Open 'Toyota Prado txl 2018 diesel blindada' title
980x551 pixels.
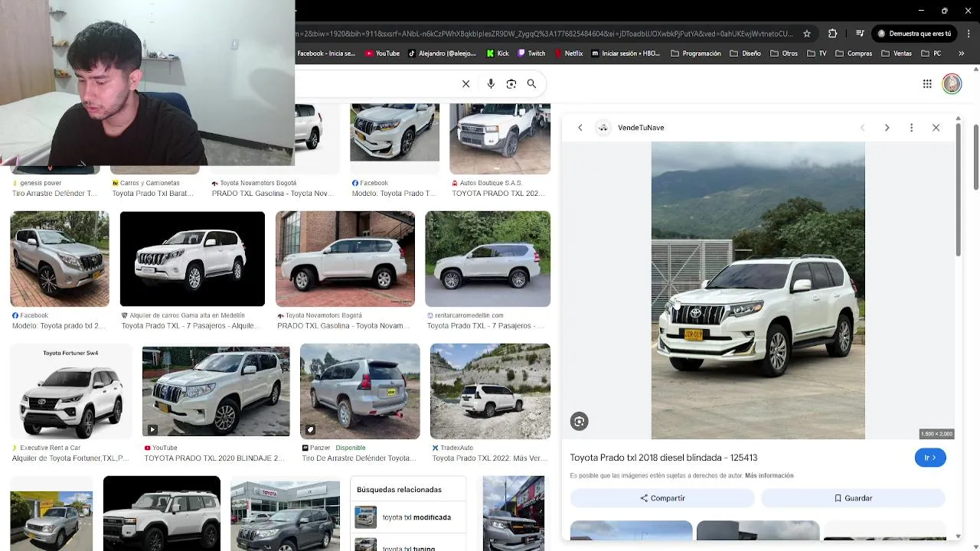coord(663,458)
